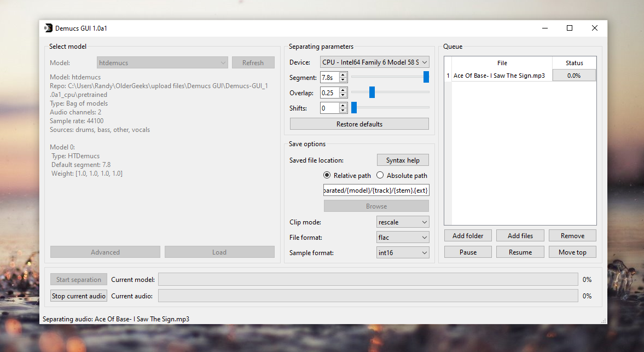Click the status bar text Separating audio
Viewport: 644px width, 352px height.
click(116, 319)
